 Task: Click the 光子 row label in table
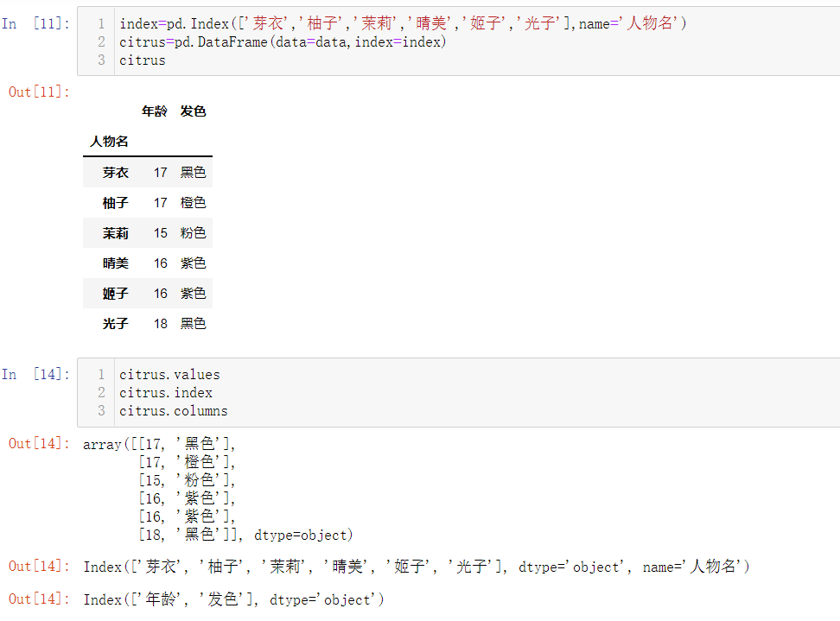(115, 323)
